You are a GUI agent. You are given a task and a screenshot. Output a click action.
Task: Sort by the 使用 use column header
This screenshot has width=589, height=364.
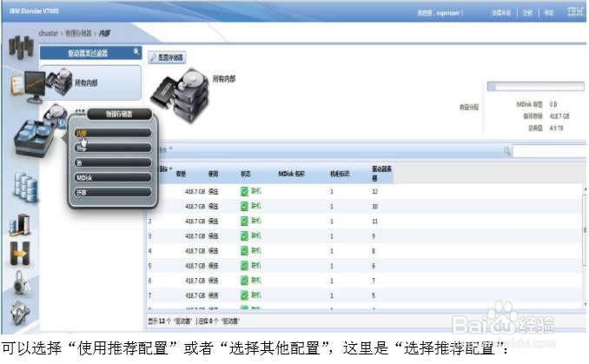point(214,174)
